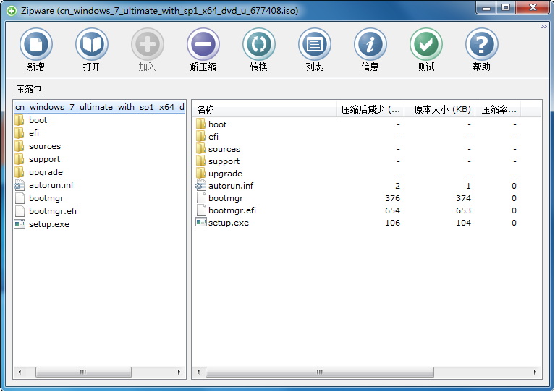The image size is (555, 392).
Task: Click bootmgr.efi compressed value 654
Action: tap(392, 210)
